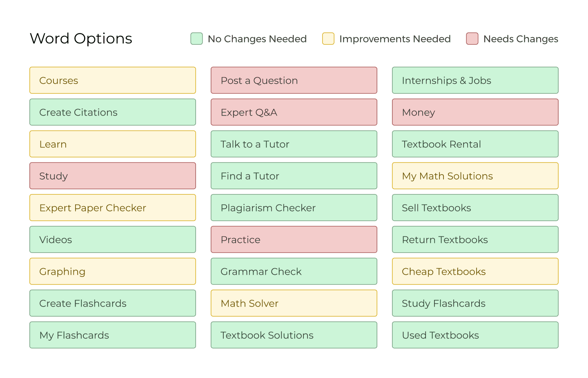Select Expert Paper Checker option
This screenshot has height=378, width=588.
[x=113, y=208]
